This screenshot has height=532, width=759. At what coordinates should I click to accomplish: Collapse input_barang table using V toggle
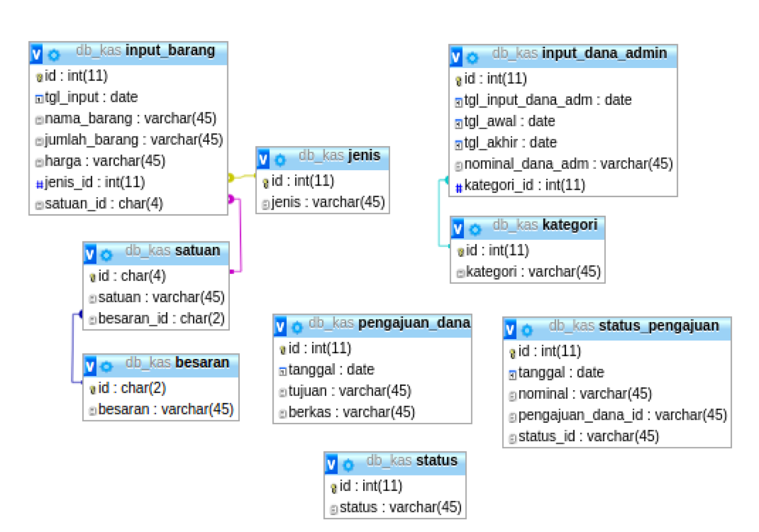[x=36, y=54]
